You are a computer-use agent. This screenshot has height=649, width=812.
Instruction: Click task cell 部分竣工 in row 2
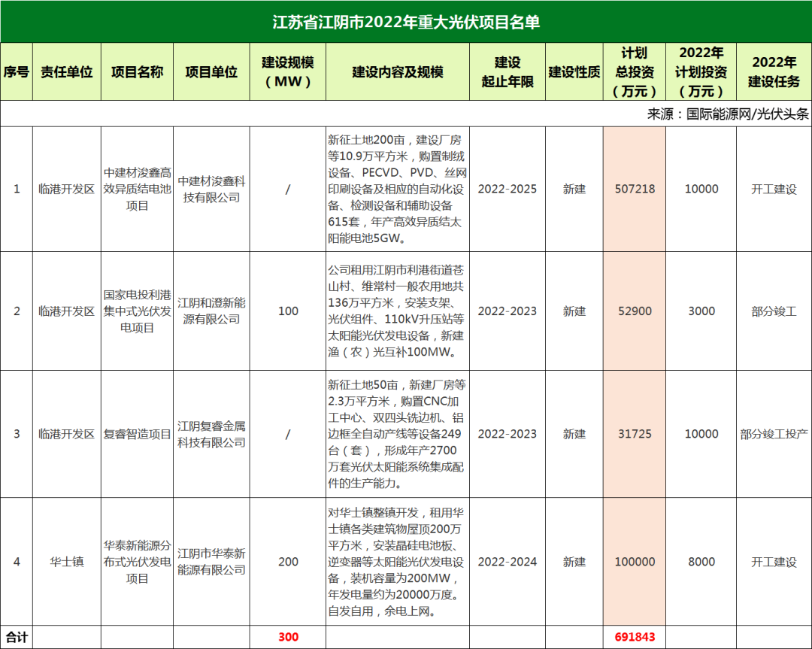(774, 311)
